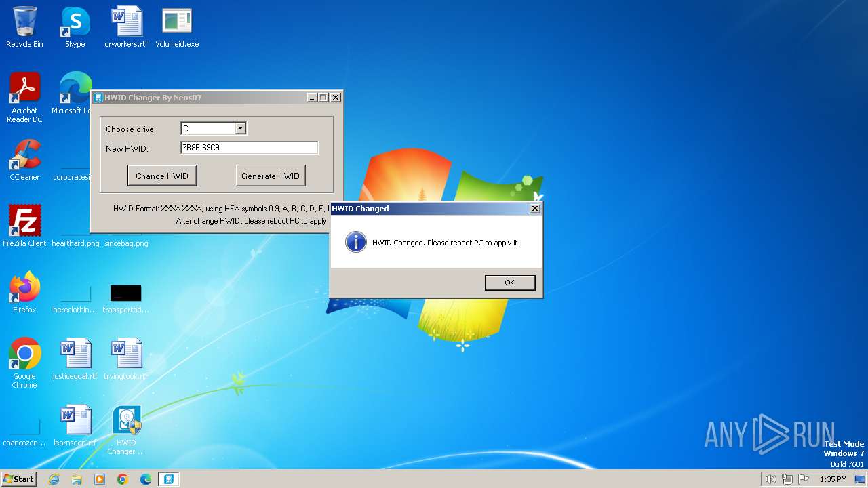Click the Generate HWID button
Viewport: 868px width, 488px height.
tap(271, 176)
